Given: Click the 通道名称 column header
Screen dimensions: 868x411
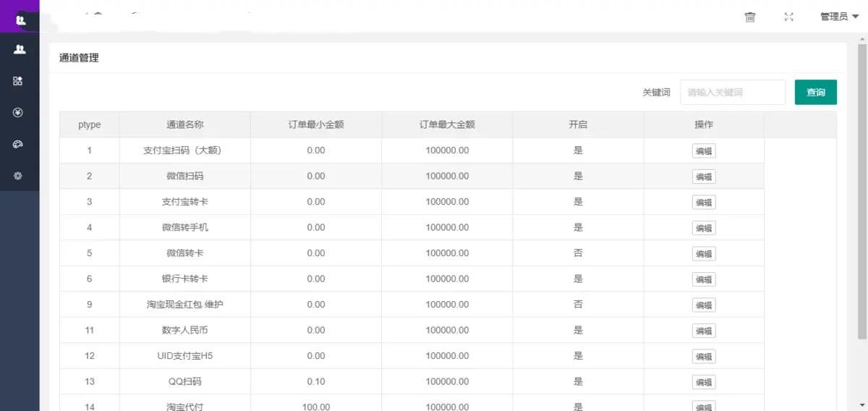Looking at the screenshot, I should point(185,124).
